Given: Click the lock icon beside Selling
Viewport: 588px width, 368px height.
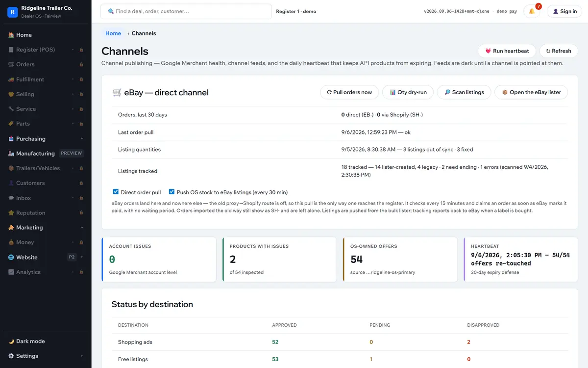Looking at the screenshot, I should 81,94.
